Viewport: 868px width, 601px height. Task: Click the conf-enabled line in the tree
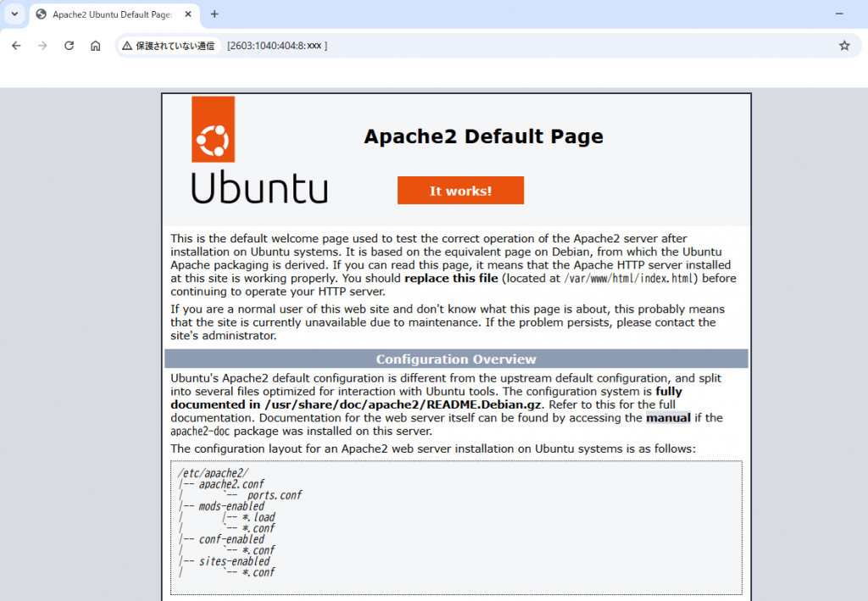(231, 540)
